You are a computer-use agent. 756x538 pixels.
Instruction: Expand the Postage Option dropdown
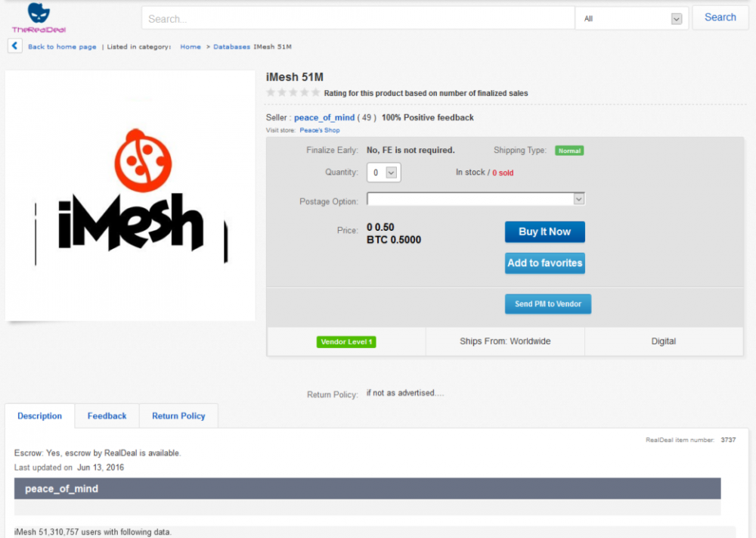[476, 199]
